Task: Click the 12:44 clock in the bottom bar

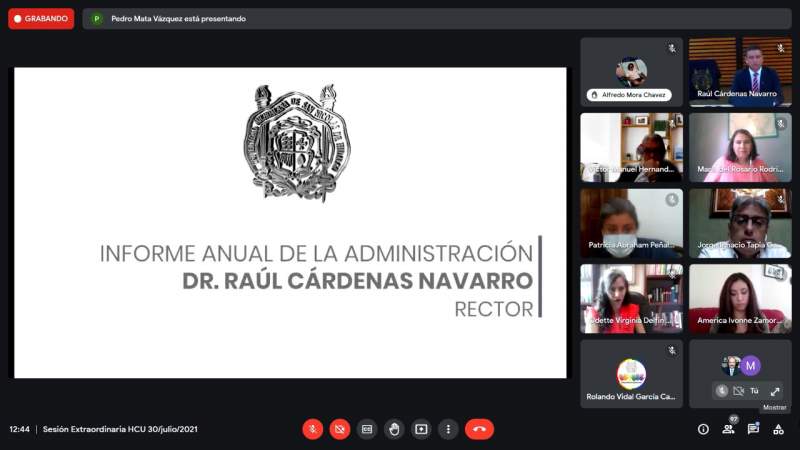Action: pos(19,429)
